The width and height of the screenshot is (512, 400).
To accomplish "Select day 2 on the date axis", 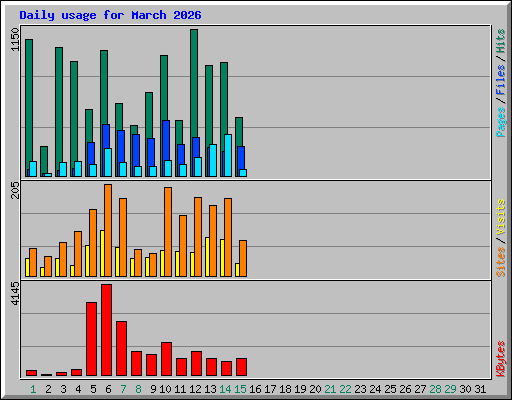I will (48, 389).
